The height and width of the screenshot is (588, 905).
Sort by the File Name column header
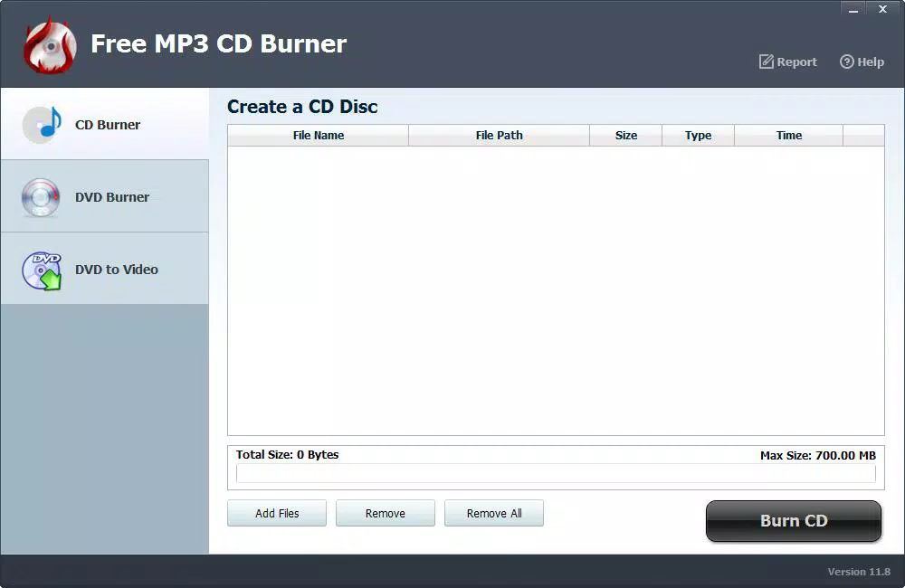click(x=318, y=135)
